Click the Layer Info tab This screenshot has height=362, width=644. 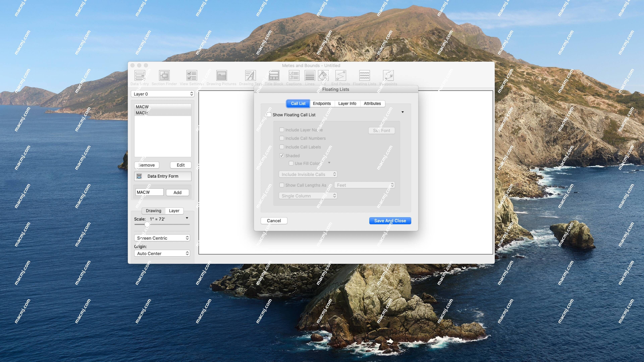pos(347,103)
